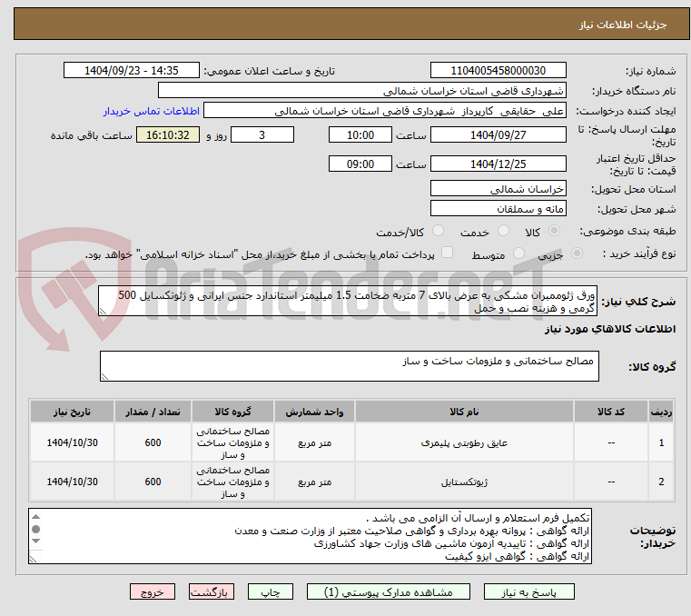Click the شرح کلی نیاز description box

(347, 301)
